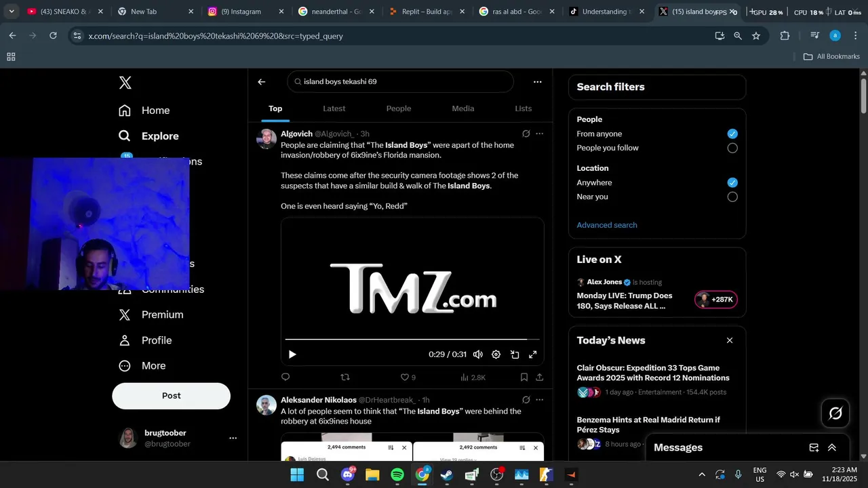The height and width of the screenshot is (488, 868).
Task: Repost the Algovich post
Action: pos(345,378)
